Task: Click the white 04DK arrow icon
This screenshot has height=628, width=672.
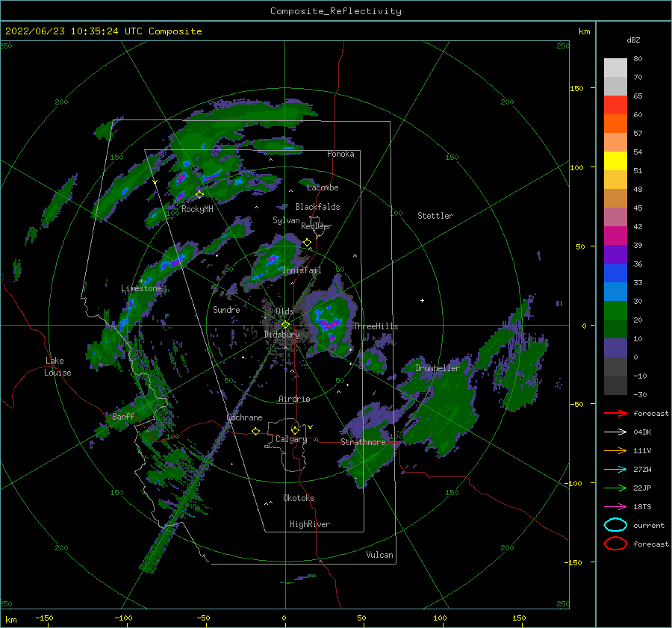Action: [615, 432]
